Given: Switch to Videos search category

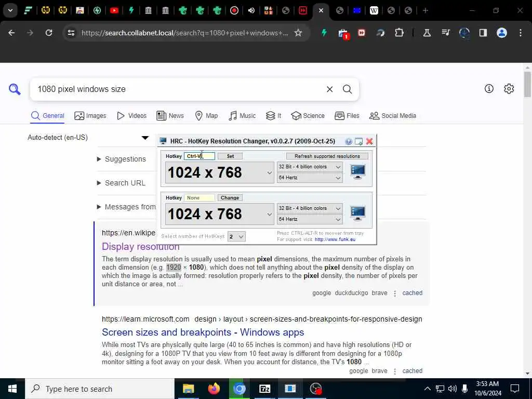Looking at the screenshot, I should 131,116.
